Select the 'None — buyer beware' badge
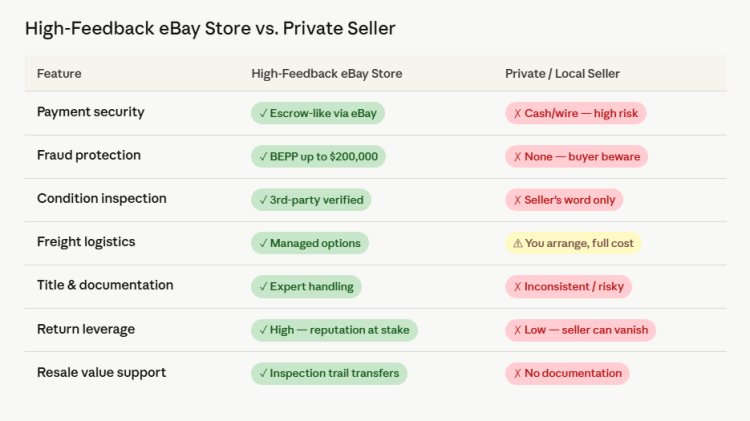750x421 pixels. point(576,156)
